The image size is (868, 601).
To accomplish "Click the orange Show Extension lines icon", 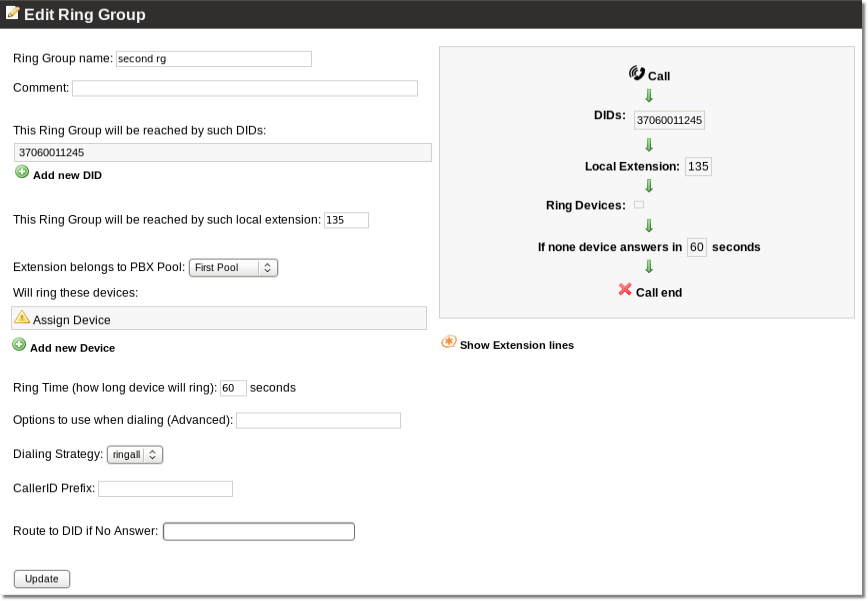I will (x=449, y=343).
